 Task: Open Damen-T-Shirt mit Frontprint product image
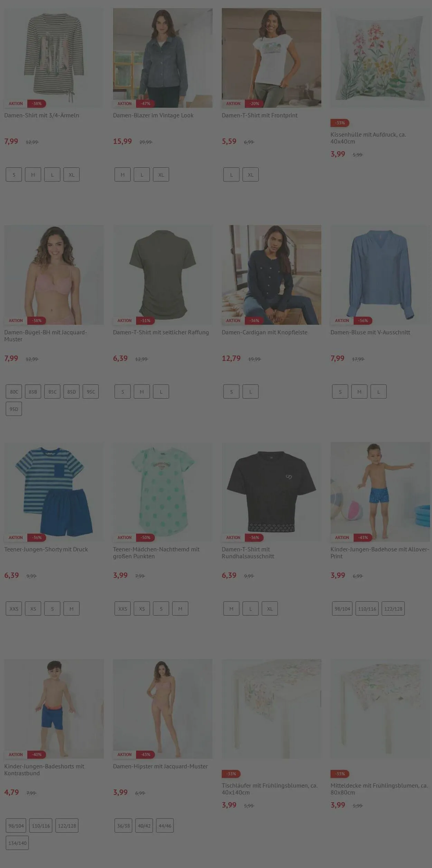(x=271, y=58)
